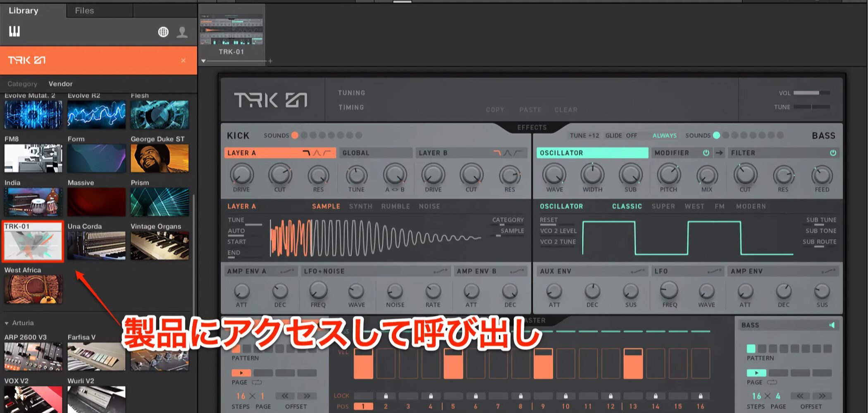Click the plus icon beside TRK-01 rack slot

tap(270, 61)
